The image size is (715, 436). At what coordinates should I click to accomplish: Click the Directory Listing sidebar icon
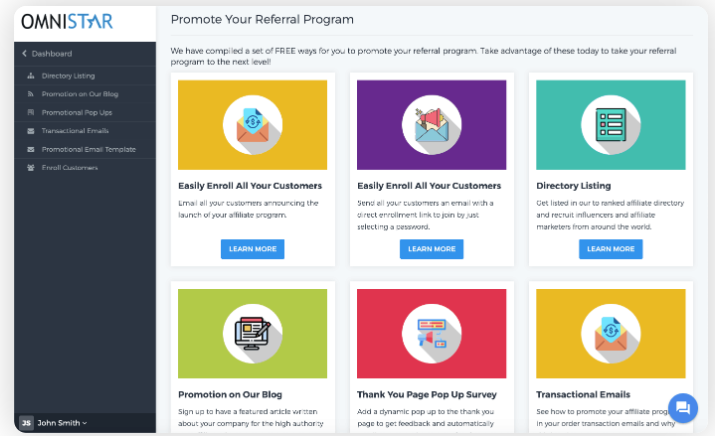[x=31, y=76]
